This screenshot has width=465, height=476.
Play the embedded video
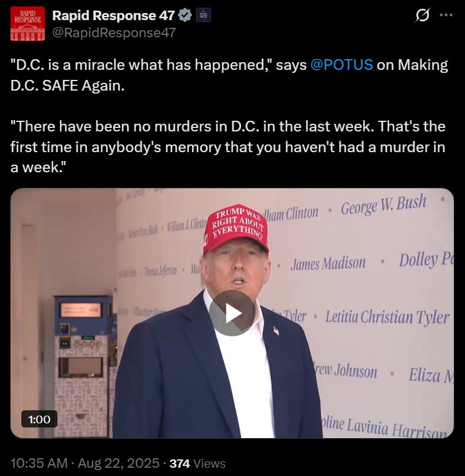click(232, 313)
